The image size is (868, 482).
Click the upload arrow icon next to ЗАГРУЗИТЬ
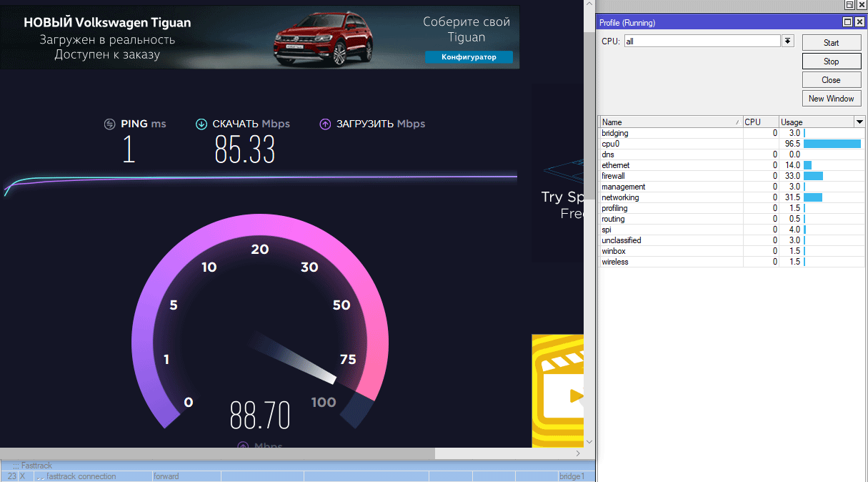click(325, 124)
